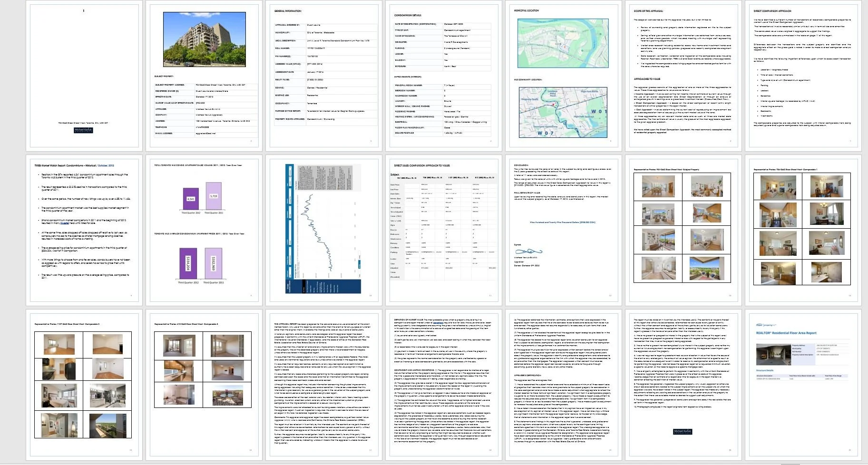This screenshot has height=465, width=868.
Task: Select the Condominium Details page thumbnail
Action: coord(444,76)
